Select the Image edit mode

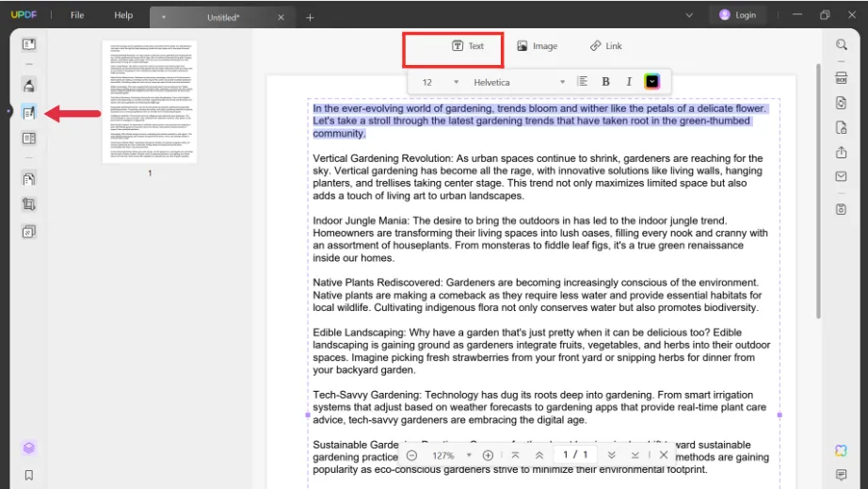[537, 46]
